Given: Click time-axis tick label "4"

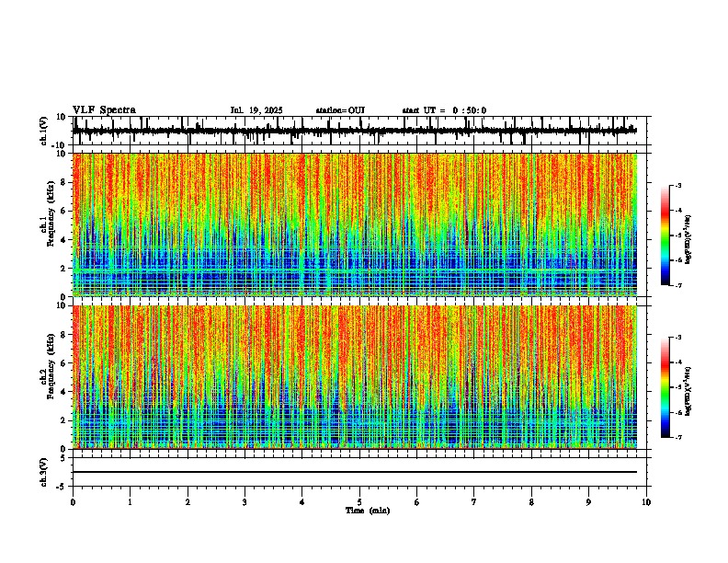Looking at the screenshot, I should tap(302, 502).
